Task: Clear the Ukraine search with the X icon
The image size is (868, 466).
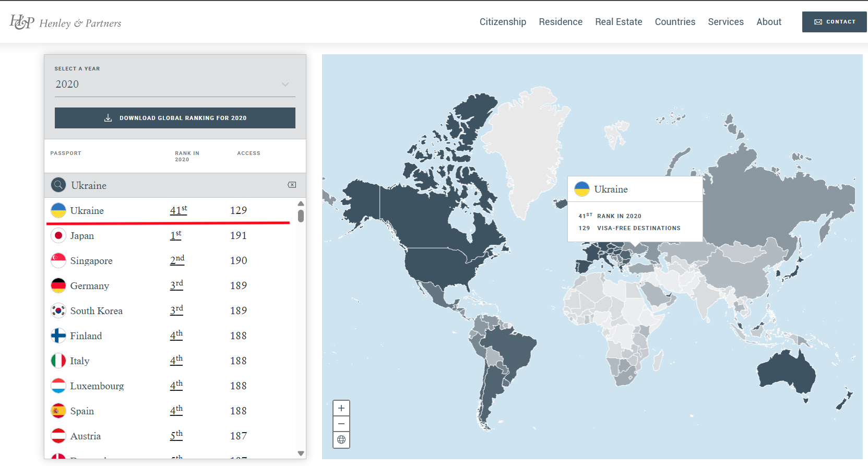Action: 292,185
